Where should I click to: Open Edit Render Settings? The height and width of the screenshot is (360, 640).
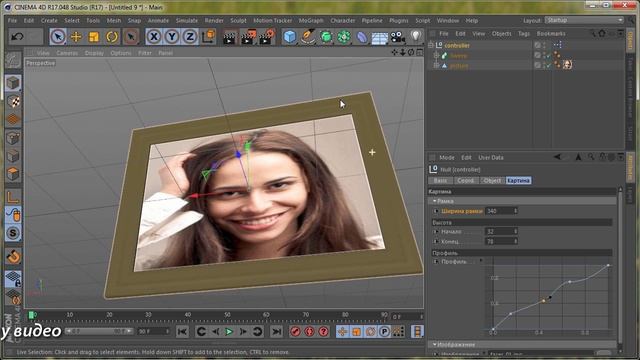click(x=267, y=37)
